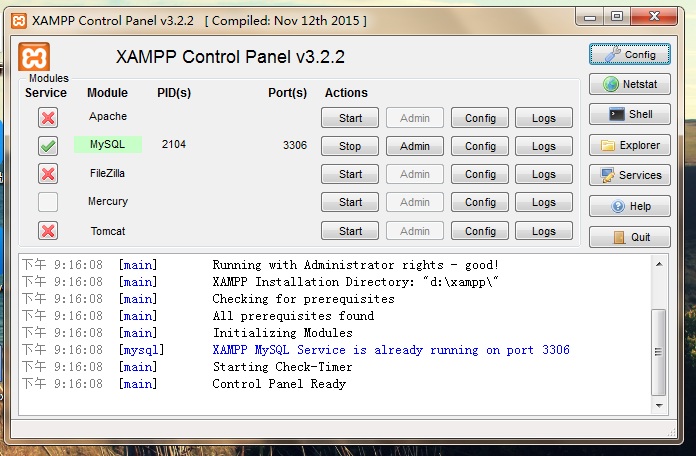Screen dimensions: 696x456
Task: Quit the XAMPP control panel
Action: (x=629, y=237)
